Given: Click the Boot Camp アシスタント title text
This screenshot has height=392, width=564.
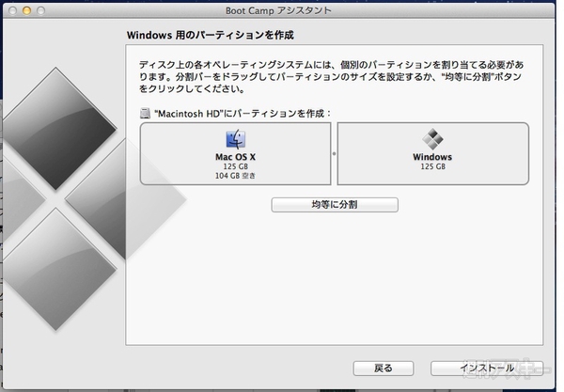Looking at the screenshot, I should pyautogui.click(x=278, y=10).
